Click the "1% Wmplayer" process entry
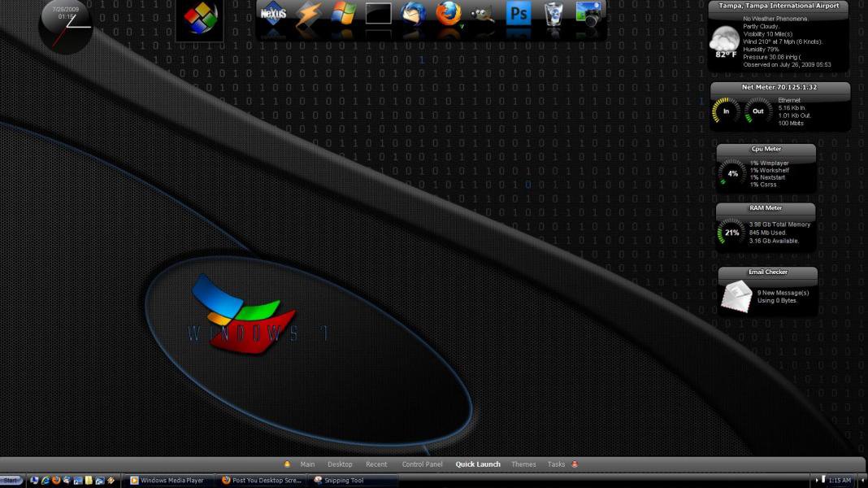This screenshot has width=868, height=488. pyautogui.click(x=770, y=163)
